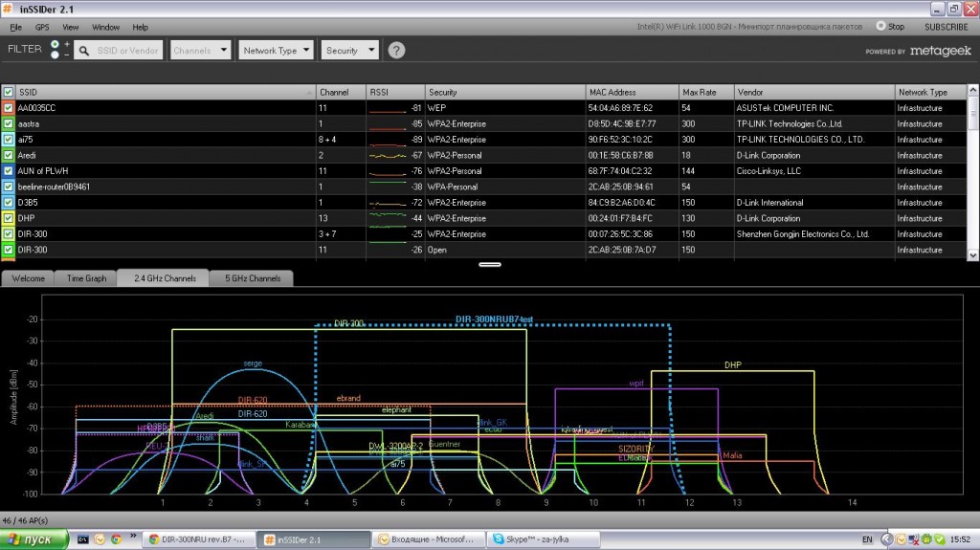Click the Windows Start button
Viewport: 980px width, 550px height.
pyautogui.click(x=34, y=539)
